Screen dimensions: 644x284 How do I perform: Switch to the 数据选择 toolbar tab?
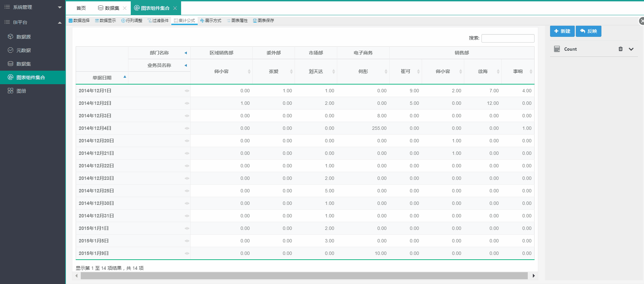79,21
